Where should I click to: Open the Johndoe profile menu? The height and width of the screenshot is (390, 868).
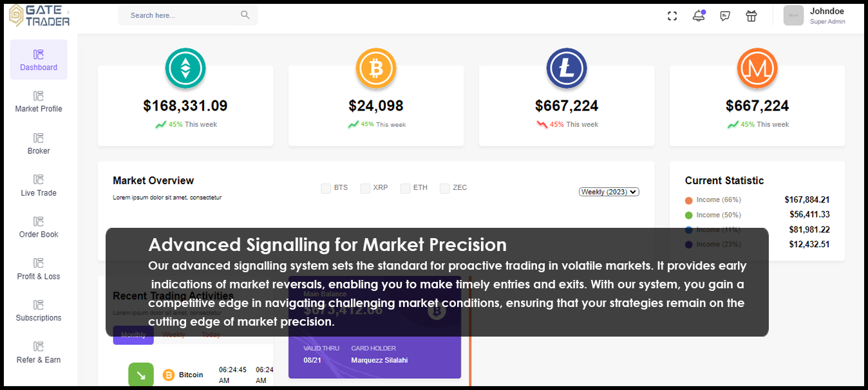coord(815,16)
